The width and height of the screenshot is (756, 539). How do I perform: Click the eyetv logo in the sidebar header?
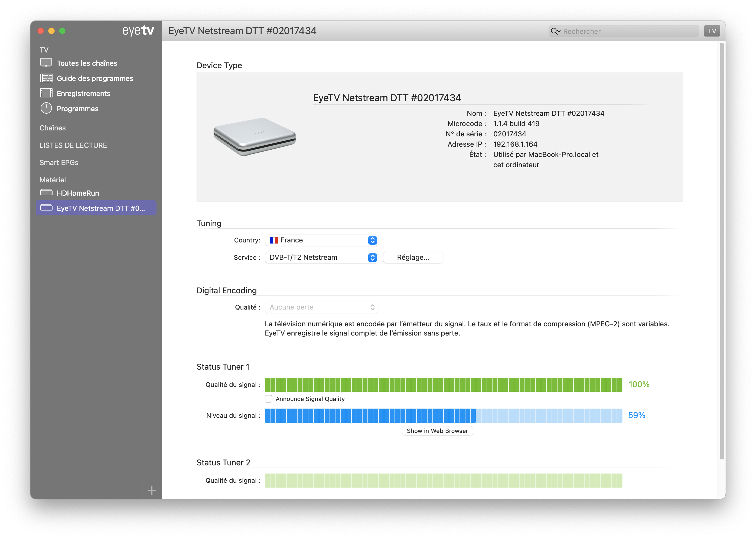click(138, 31)
